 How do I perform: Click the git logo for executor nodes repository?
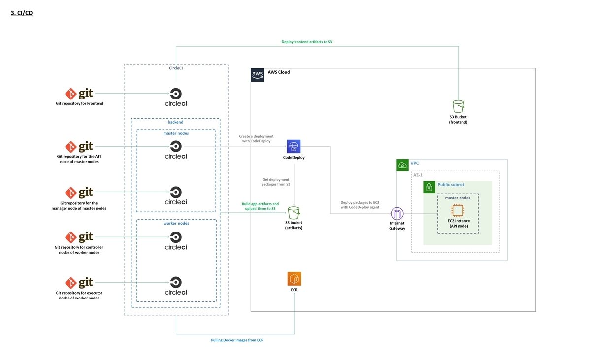point(79,282)
